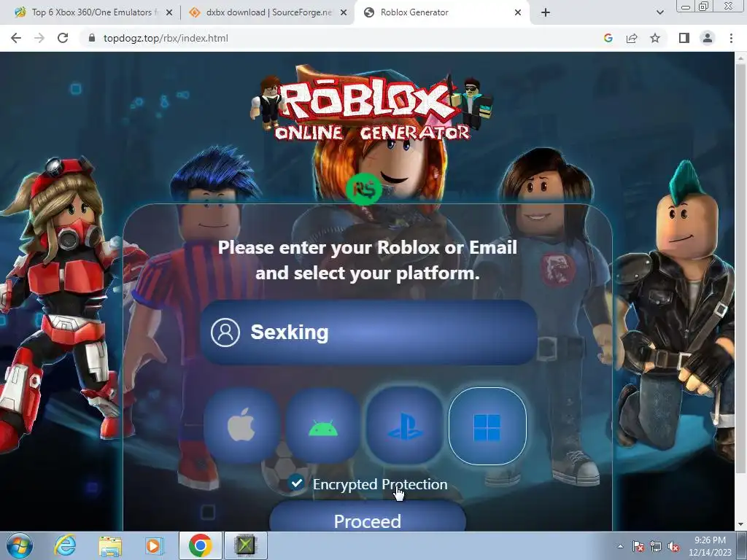Click the muted volume icon in tray

(673, 546)
